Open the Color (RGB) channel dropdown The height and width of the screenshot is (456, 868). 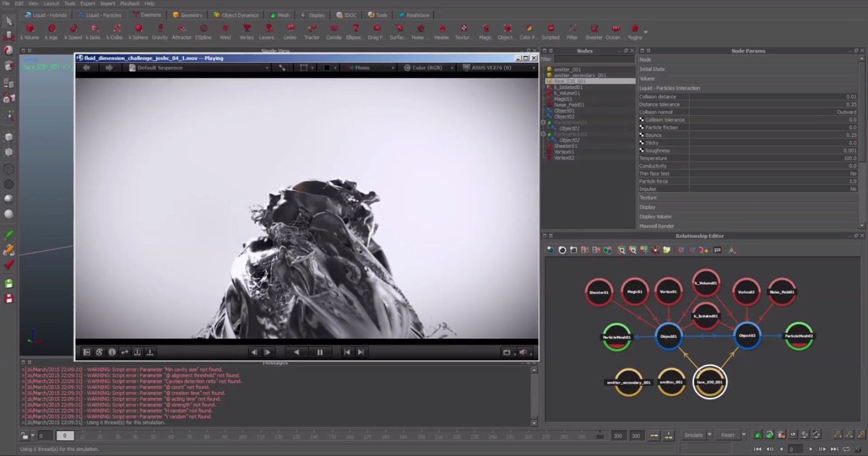427,68
